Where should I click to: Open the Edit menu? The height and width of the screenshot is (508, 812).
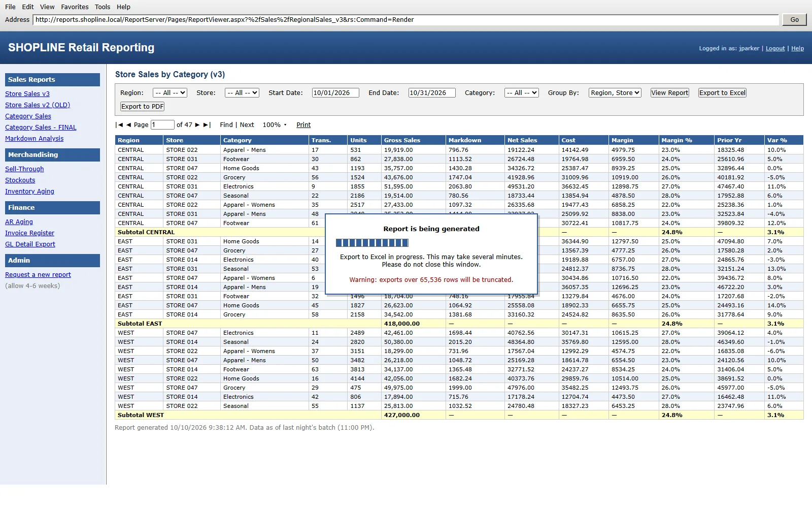pyautogui.click(x=28, y=7)
